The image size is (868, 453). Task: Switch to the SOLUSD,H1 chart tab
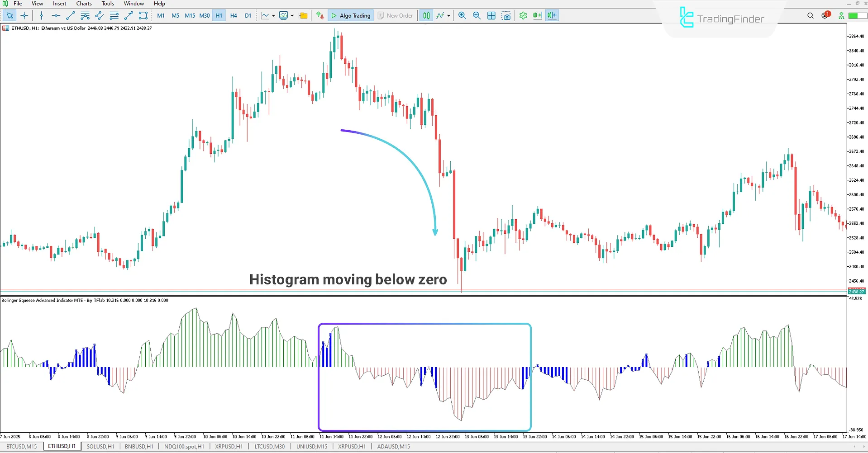(x=100, y=446)
